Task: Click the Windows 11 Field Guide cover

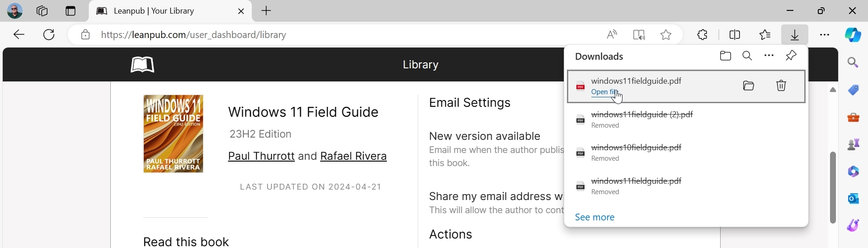Action: pyautogui.click(x=173, y=134)
